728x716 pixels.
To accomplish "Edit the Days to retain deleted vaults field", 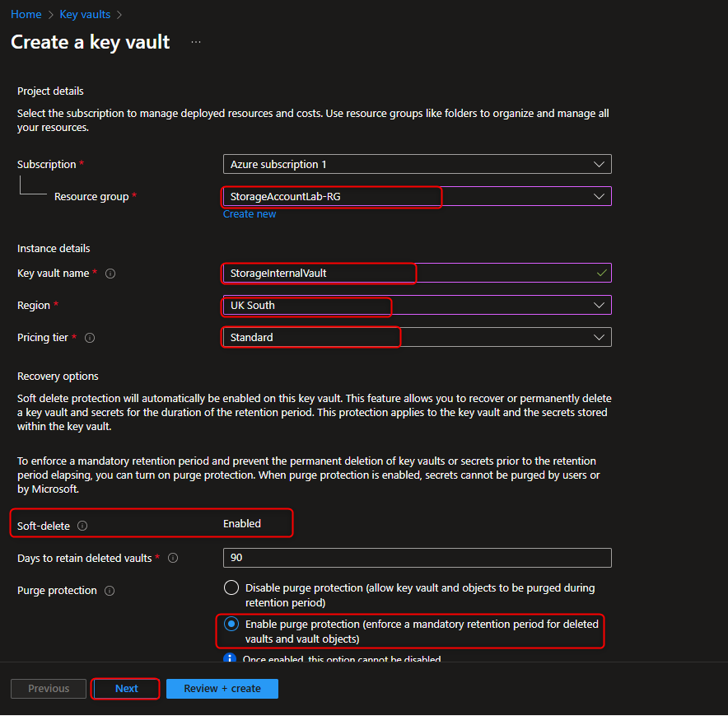I will [417, 558].
